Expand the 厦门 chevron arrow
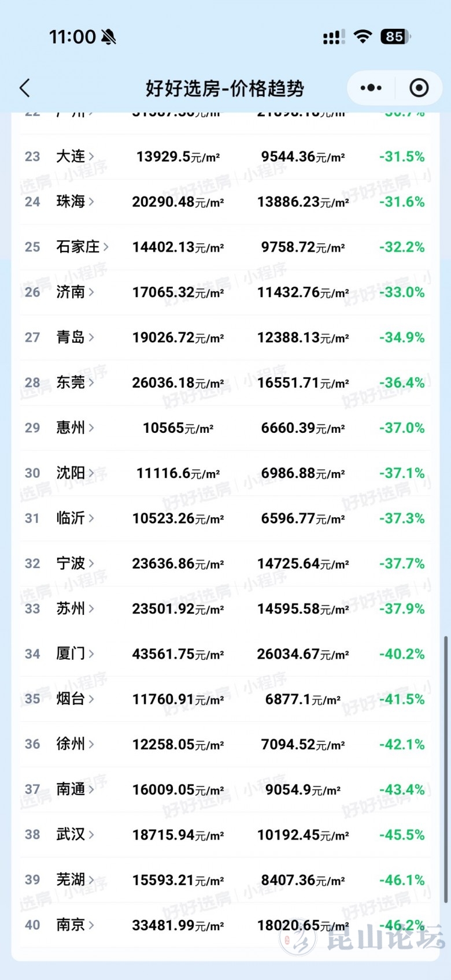451x980 pixels. (x=91, y=654)
